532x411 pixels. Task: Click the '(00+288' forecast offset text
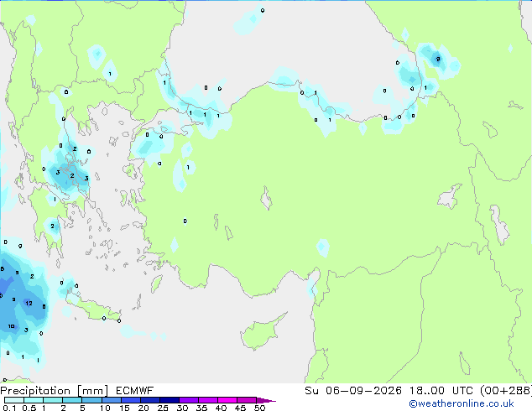pyautogui.click(x=506, y=391)
